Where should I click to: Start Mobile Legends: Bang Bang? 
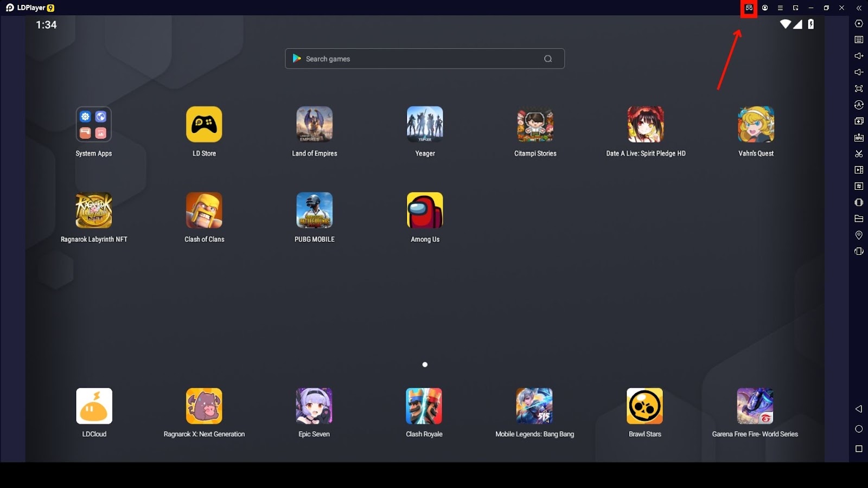point(534,406)
